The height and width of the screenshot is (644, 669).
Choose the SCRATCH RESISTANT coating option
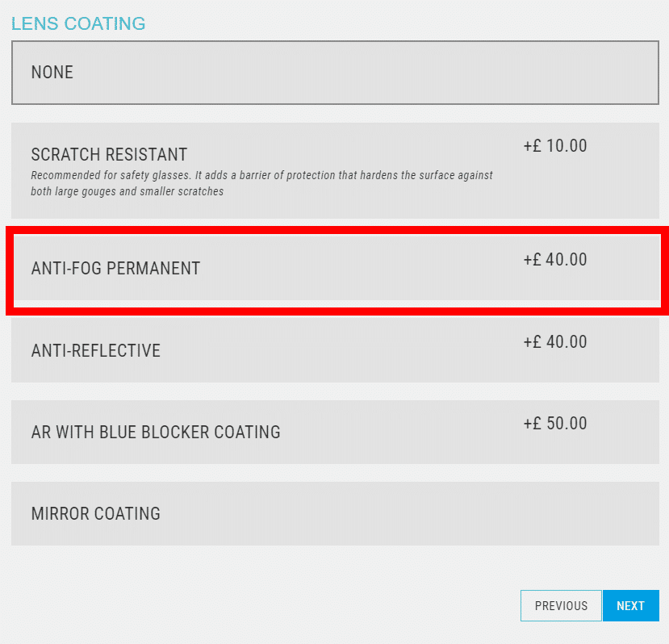click(335, 170)
